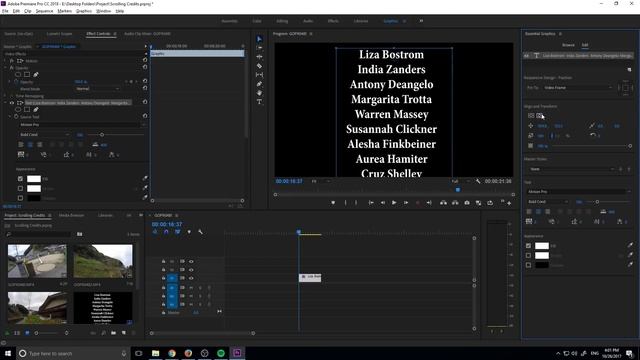Click vertical center align in Essential Graphics
The width and height of the screenshot is (640, 360).
click(531, 116)
